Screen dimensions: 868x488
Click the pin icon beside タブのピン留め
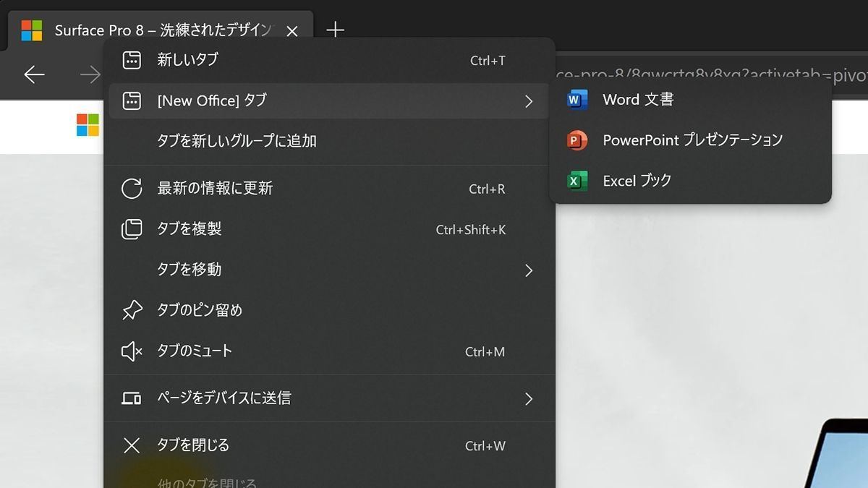pyautogui.click(x=132, y=310)
